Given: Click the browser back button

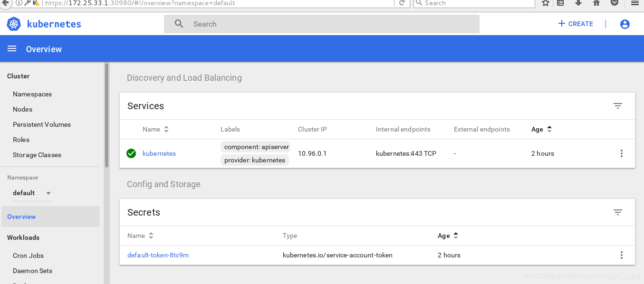Looking at the screenshot, I should click(5, 3).
